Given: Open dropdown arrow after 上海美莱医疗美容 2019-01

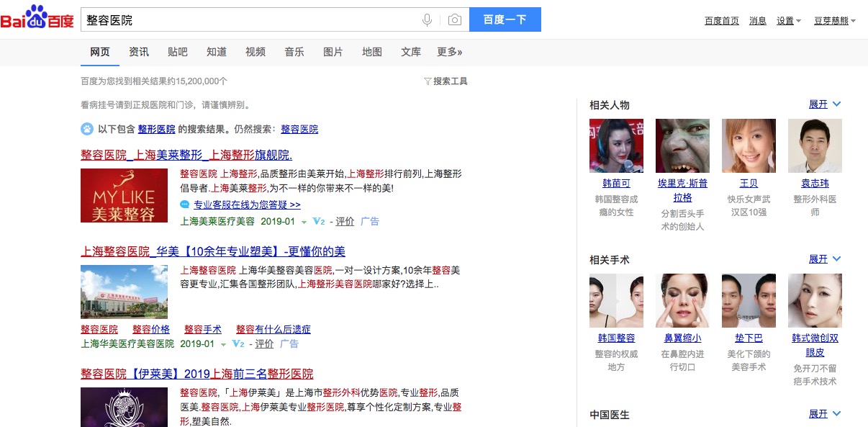Looking at the screenshot, I should pos(304,223).
